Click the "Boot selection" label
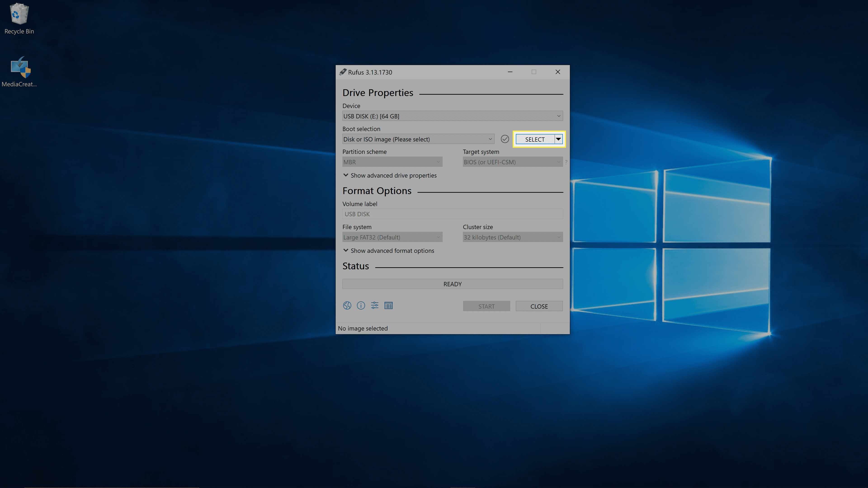This screenshot has height=488, width=868. click(x=361, y=129)
